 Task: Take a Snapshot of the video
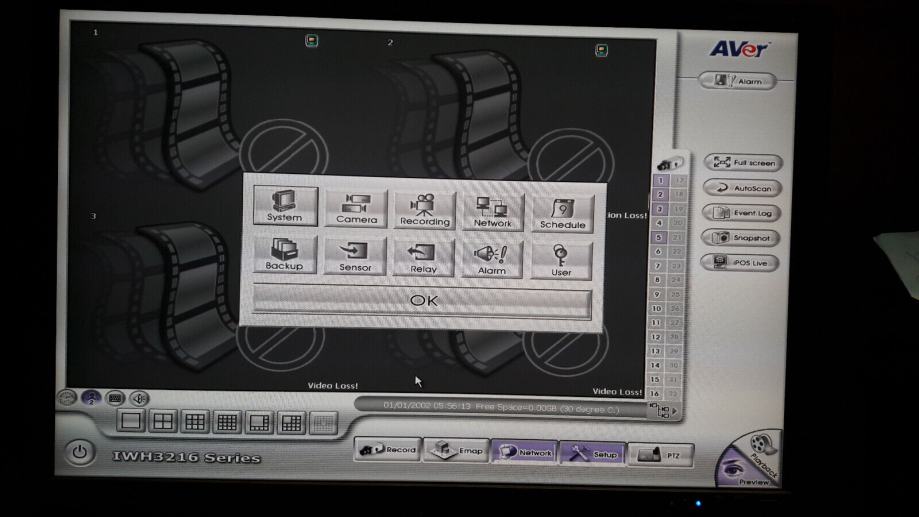740,237
